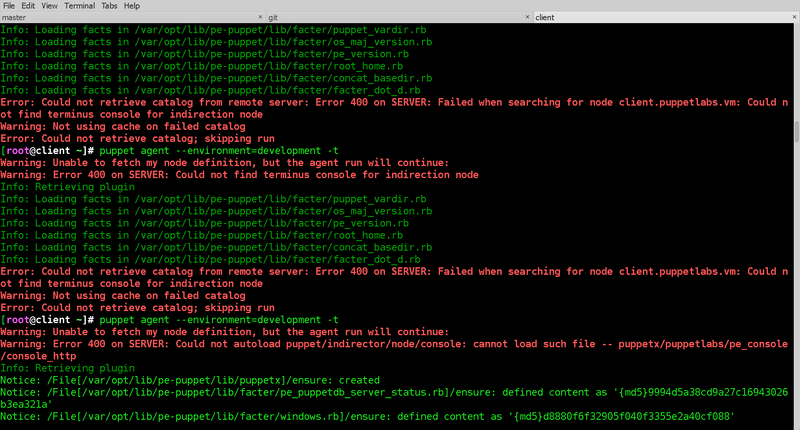Click the top 'Loading facts' line for os_maj_version.rb

point(216,42)
